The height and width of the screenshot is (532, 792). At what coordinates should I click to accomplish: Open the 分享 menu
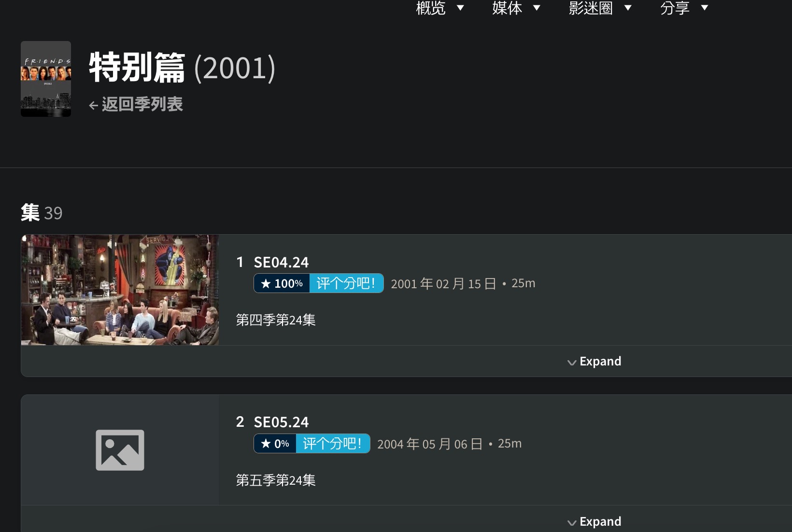coord(684,8)
